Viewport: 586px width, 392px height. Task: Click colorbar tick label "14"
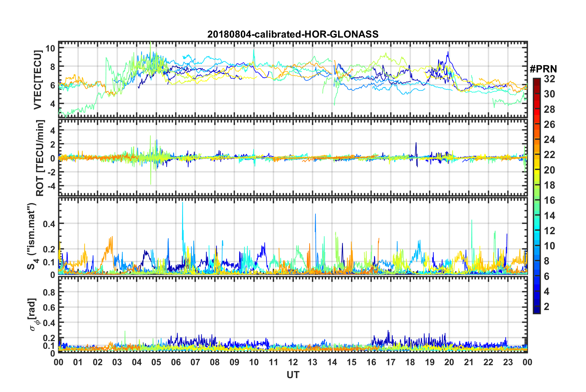point(549,216)
